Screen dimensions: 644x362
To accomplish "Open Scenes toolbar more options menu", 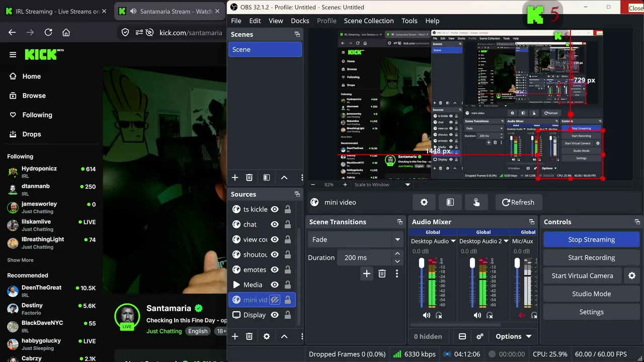I will point(302,177).
